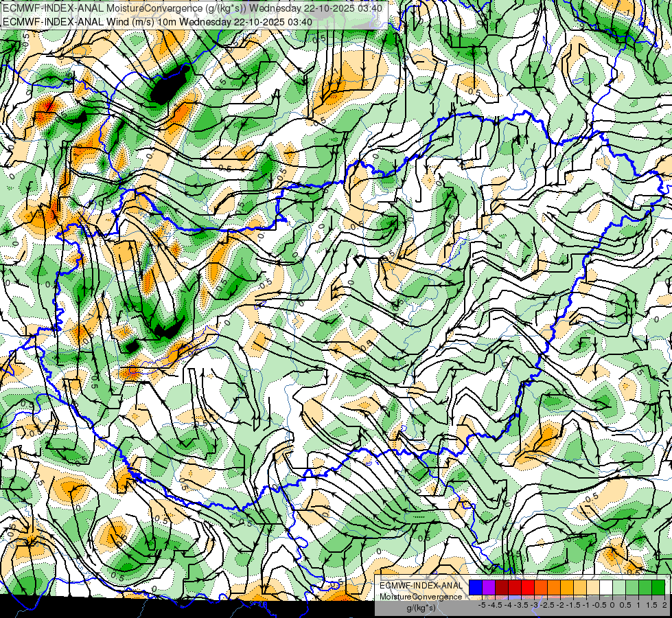Click the legend value -1.5
The image size is (672, 618).
pyautogui.click(x=573, y=605)
